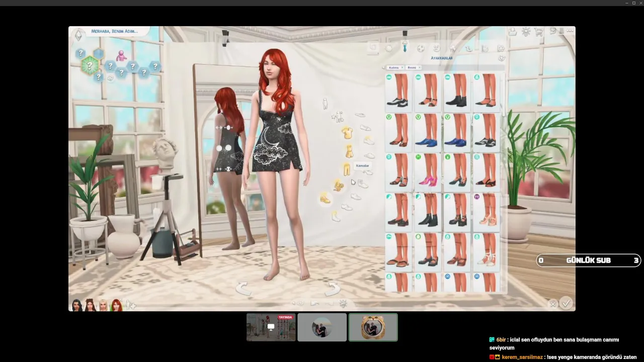Open the likes and dislikes icon under the traits
Screen dimensions: 644x362
pyautogui.click(x=110, y=78)
